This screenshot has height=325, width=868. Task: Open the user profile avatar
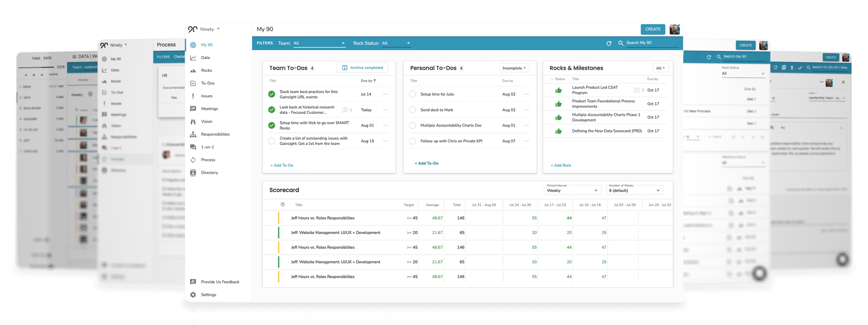point(674,29)
